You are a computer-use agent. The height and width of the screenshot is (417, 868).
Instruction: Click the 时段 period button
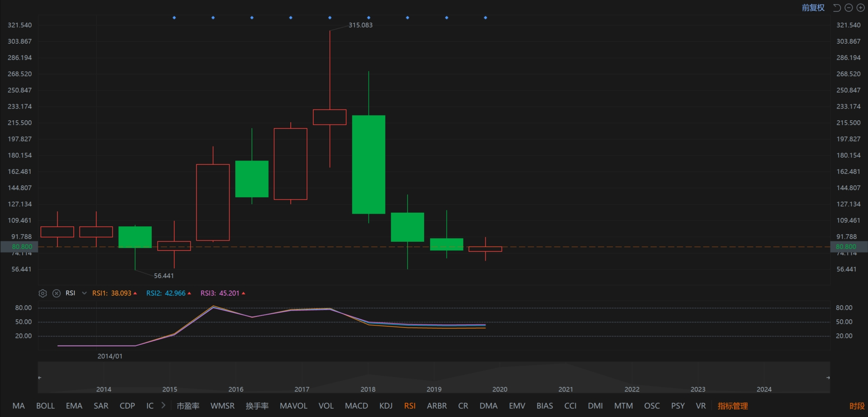pyautogui.click(x=857, y=406)
